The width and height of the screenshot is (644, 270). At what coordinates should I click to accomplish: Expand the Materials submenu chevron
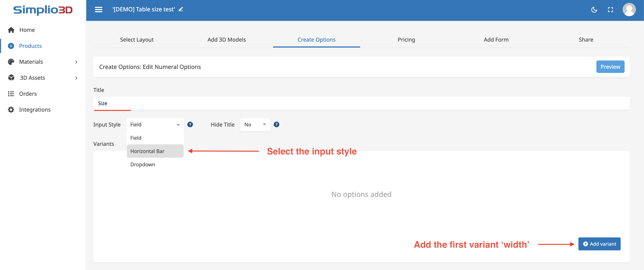[x=76, y=62]
